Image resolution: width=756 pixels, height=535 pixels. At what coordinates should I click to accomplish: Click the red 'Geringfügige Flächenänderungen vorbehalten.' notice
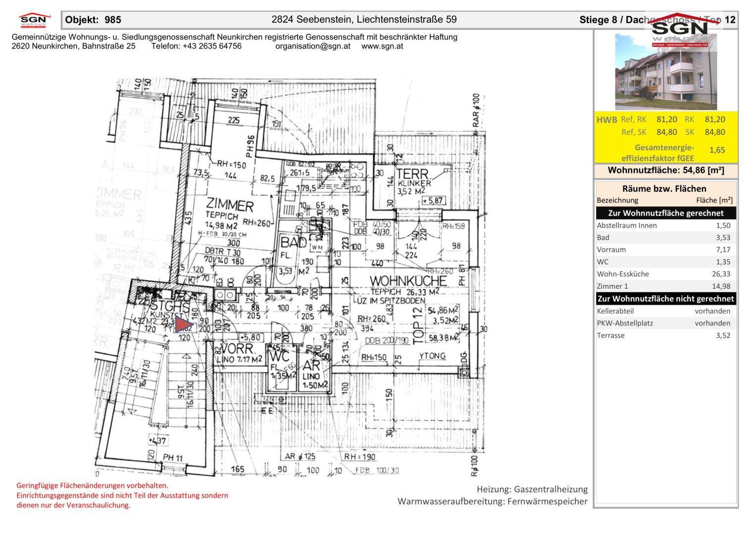point(92,486)
